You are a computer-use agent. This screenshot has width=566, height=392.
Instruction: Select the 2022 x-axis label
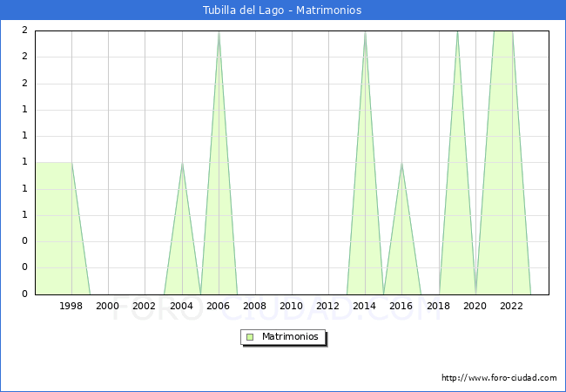pyautogui.click(x=511, y=306)
